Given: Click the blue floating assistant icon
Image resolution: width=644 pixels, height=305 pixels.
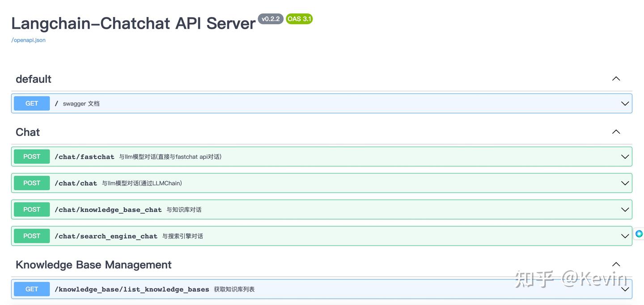Looking at the screenshot, I should (639, 233).
